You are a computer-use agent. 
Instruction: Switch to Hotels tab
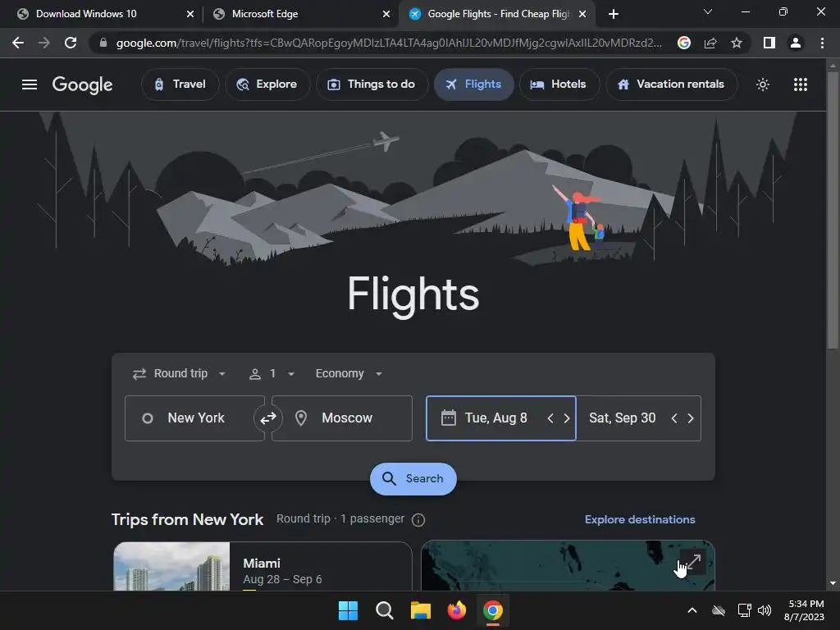558,84
